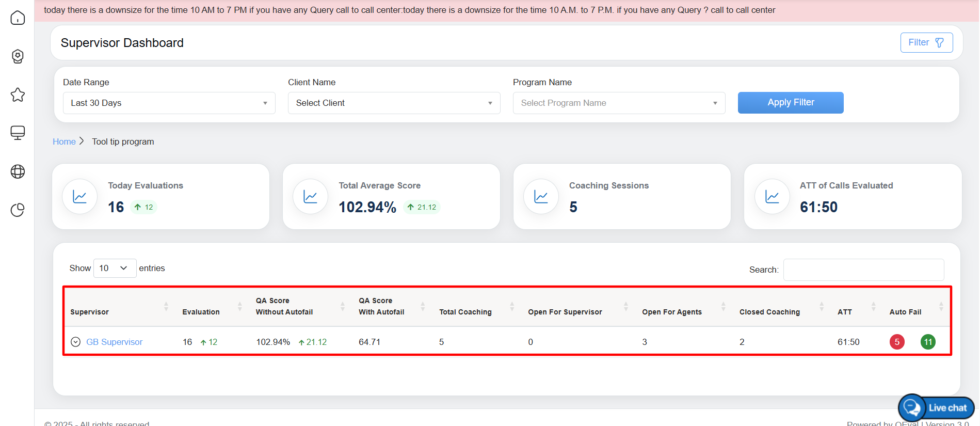Screen dimensions: 980x426
Task: Click the Today Evaluations chart icon
Action: tap(80, 197)
